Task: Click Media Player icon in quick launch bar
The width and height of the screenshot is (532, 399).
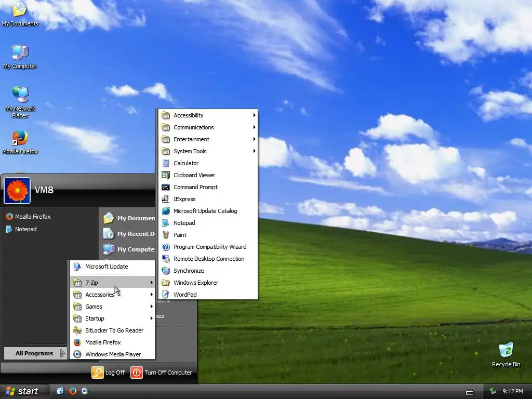Action: (85, 391)
